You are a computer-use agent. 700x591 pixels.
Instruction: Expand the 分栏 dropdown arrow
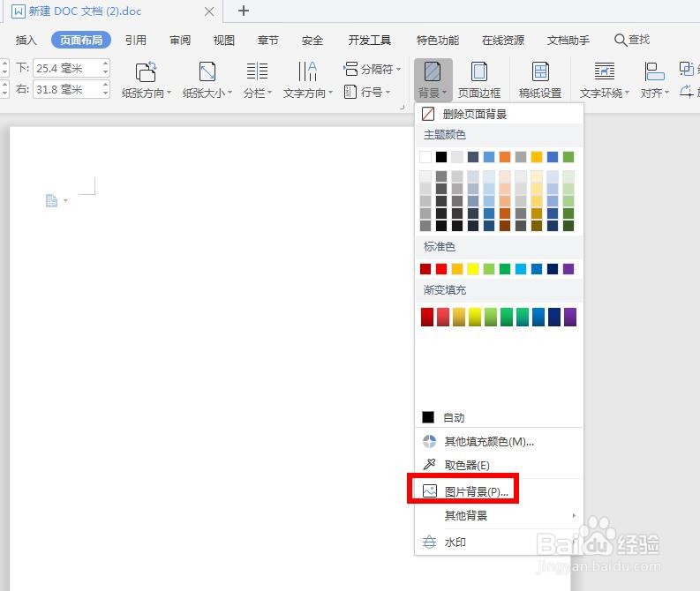(x=269, y=93)
